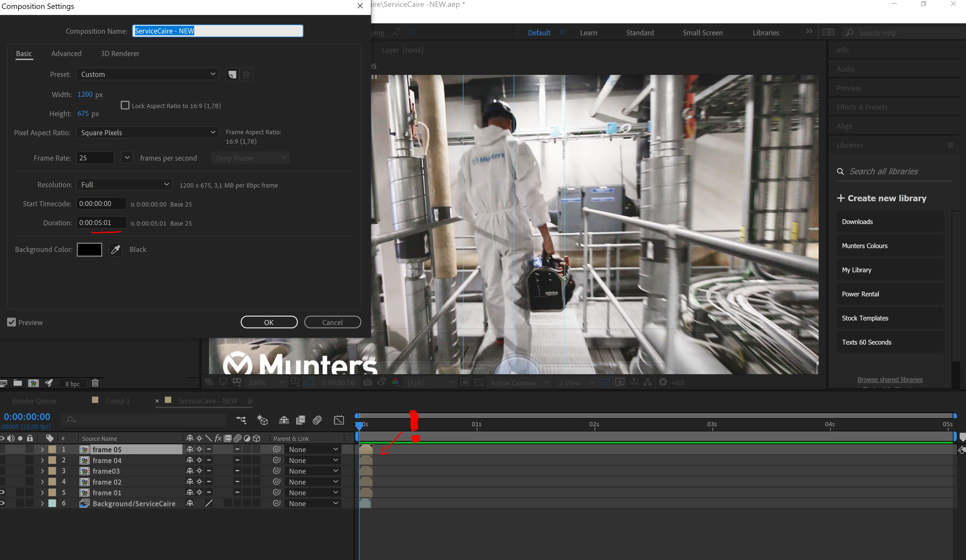Uncheck the Preview checkbox
Screen dimensions: 966x560
coord(11,322)
